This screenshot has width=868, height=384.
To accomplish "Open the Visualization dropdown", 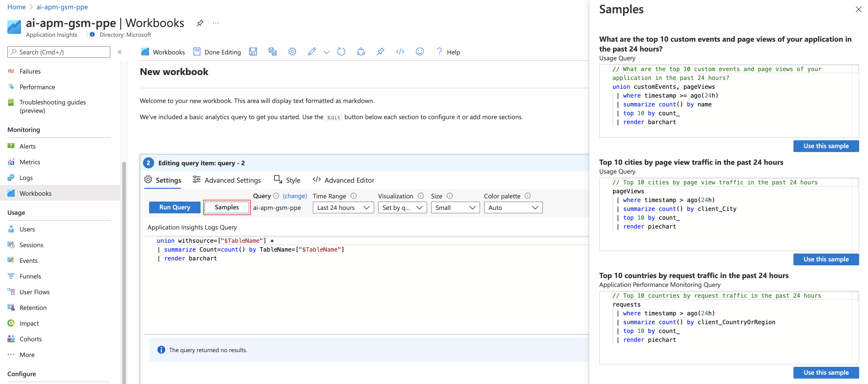I will (402, 207).
